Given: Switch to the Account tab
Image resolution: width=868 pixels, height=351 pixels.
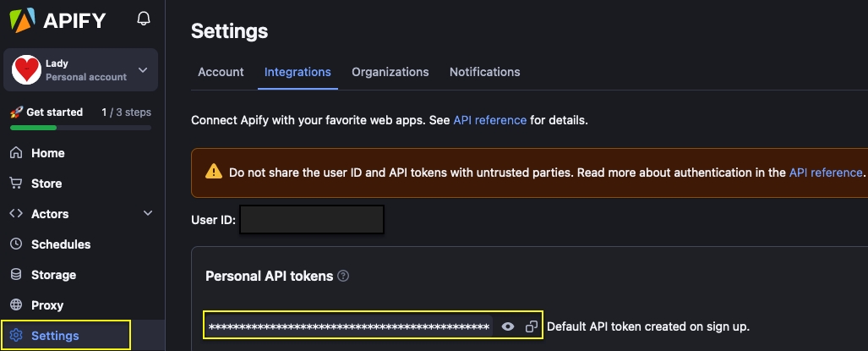Looking at the screenshot, I should click(221, 72).
